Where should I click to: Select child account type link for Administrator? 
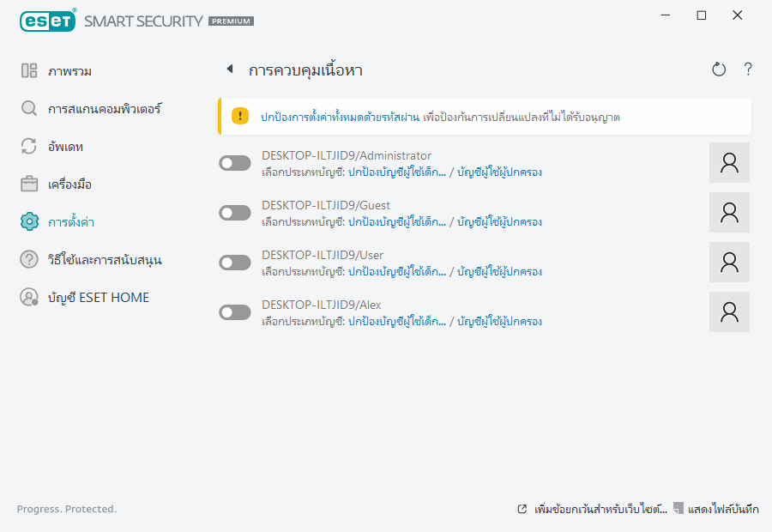click(397, 172)
